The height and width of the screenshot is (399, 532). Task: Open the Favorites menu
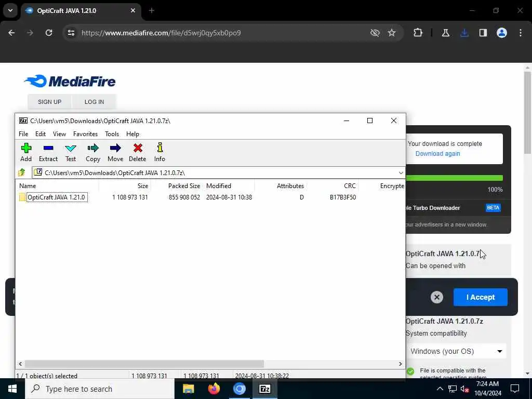coord(86,134)
